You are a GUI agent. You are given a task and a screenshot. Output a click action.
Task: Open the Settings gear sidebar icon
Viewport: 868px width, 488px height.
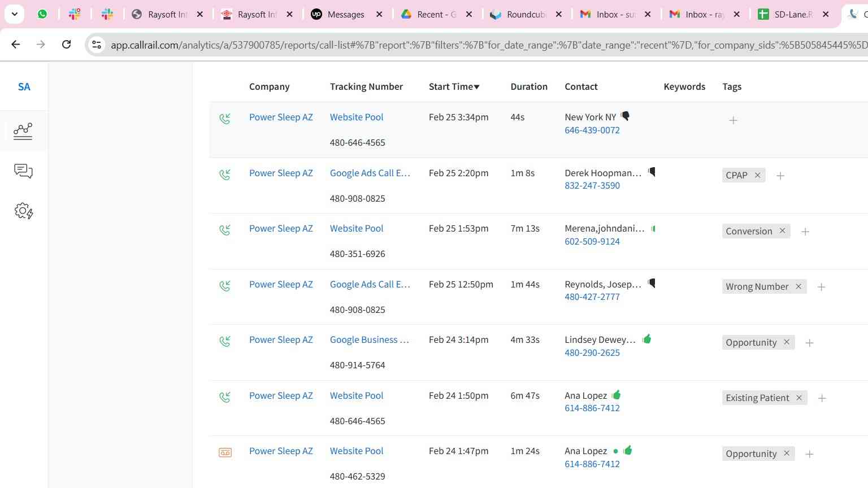23,211
